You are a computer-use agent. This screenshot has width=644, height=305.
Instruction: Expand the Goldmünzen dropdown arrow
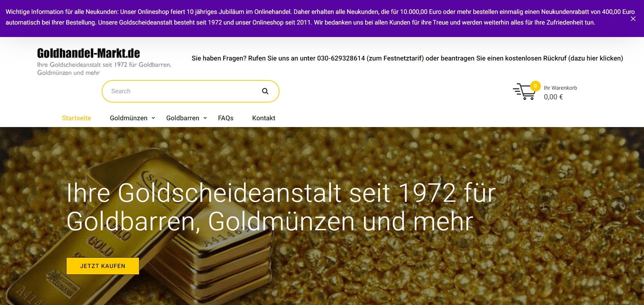click(153, 118)
